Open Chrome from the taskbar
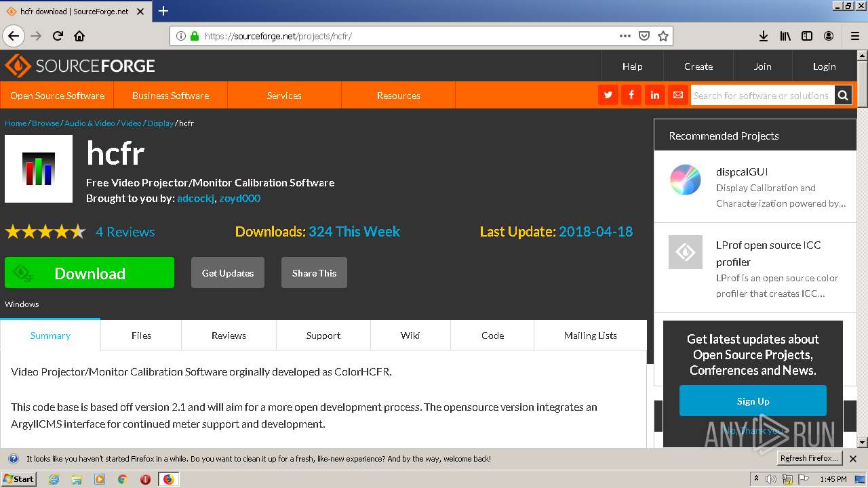868x488 pixels. [x=123, y=479]
